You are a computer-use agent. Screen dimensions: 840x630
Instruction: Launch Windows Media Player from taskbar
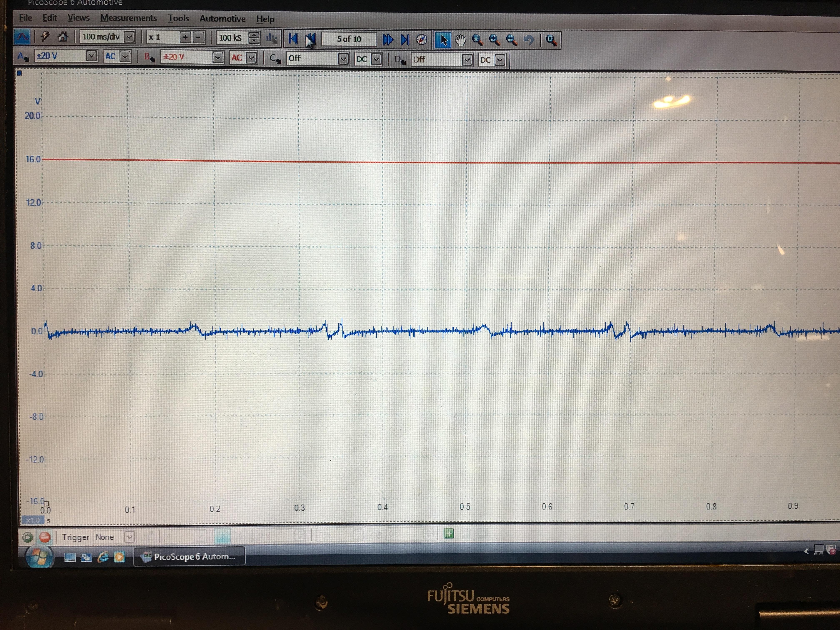[120, 557]
